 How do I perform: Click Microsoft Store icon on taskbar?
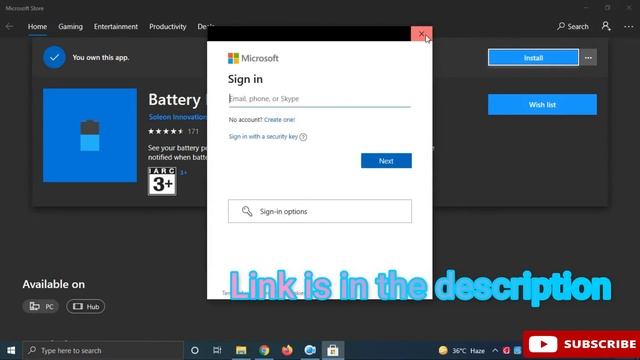click(x=333, y=350)
